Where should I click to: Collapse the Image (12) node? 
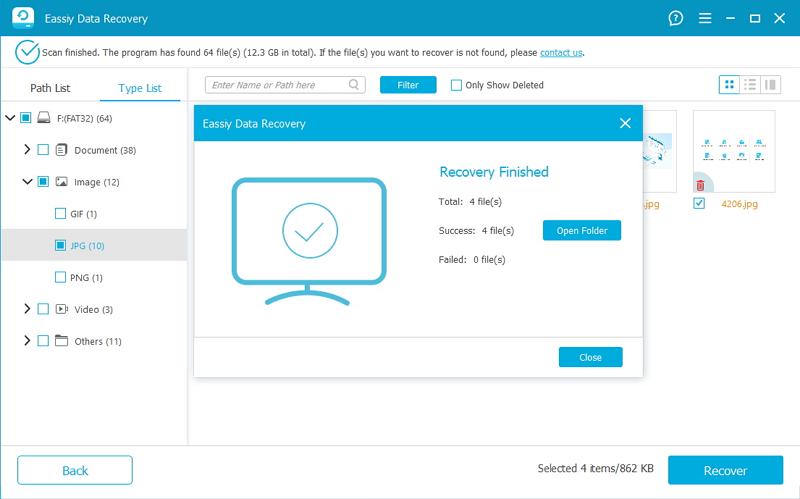(27, 181)
